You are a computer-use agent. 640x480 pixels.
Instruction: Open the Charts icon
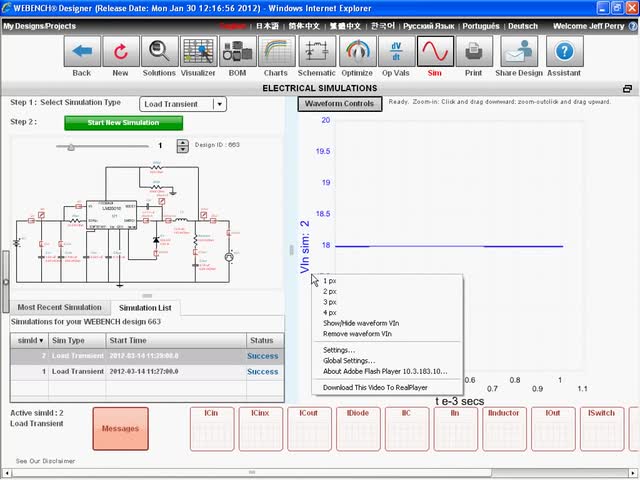point(276,51)
